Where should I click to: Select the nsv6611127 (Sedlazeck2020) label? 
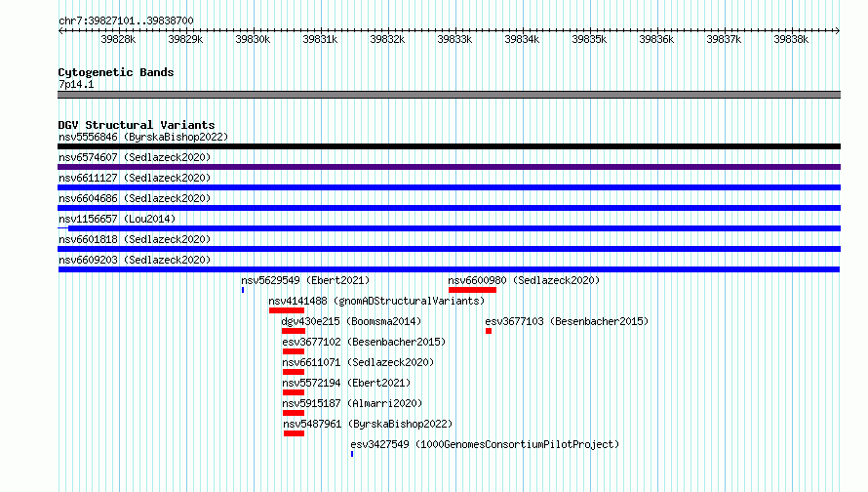coord(135,178)
